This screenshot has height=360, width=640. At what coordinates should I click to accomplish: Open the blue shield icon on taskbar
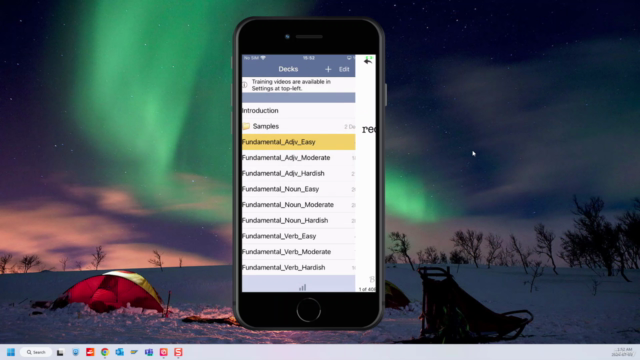(x=76, y=352)
